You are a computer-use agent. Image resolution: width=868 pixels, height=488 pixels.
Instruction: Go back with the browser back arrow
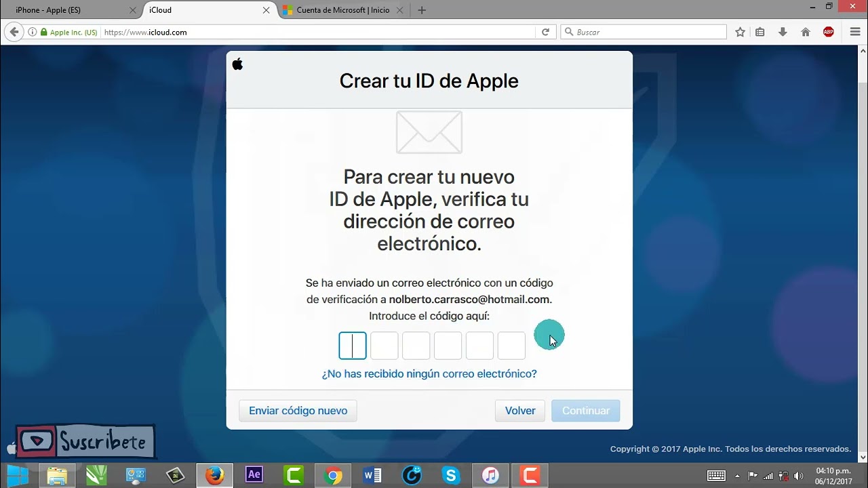14,32
